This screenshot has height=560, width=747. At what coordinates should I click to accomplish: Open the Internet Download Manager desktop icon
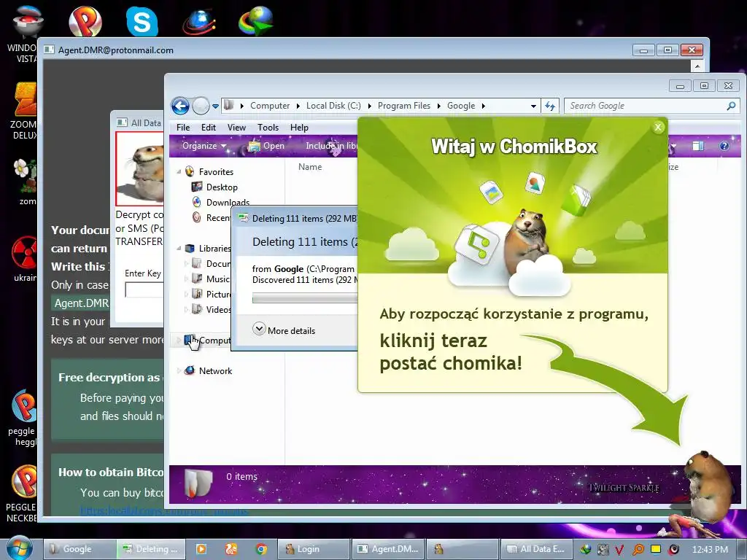255,21
